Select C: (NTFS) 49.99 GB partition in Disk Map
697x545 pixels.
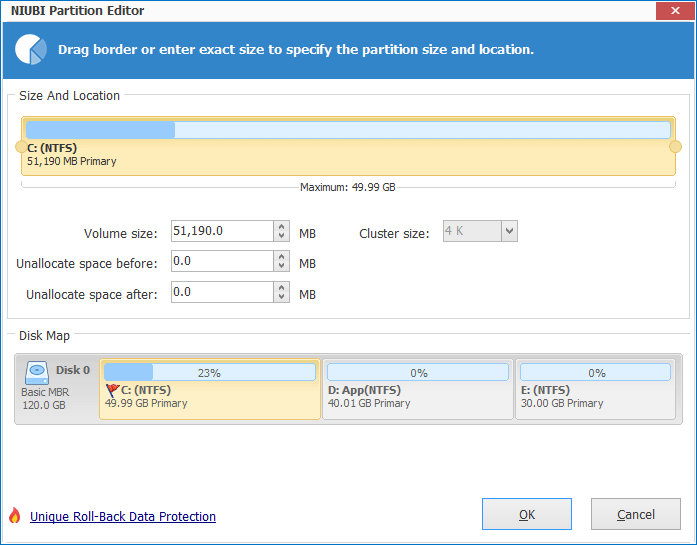[210, 389]
